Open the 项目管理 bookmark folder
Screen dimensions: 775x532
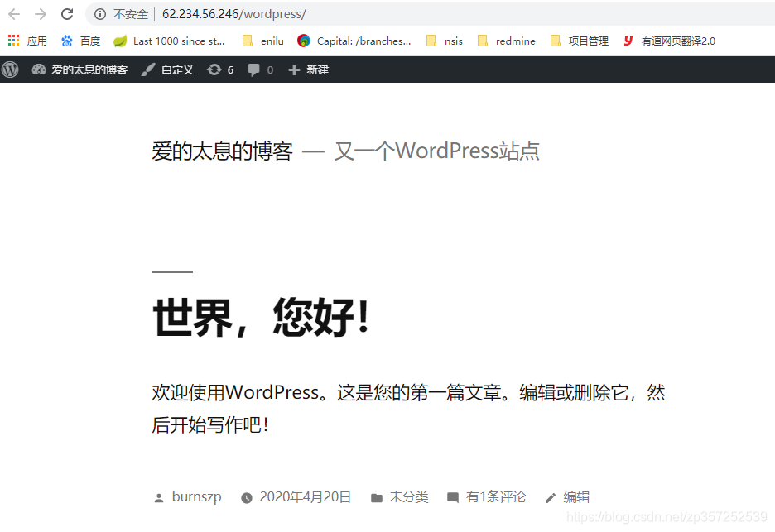(x=580, y=41)
